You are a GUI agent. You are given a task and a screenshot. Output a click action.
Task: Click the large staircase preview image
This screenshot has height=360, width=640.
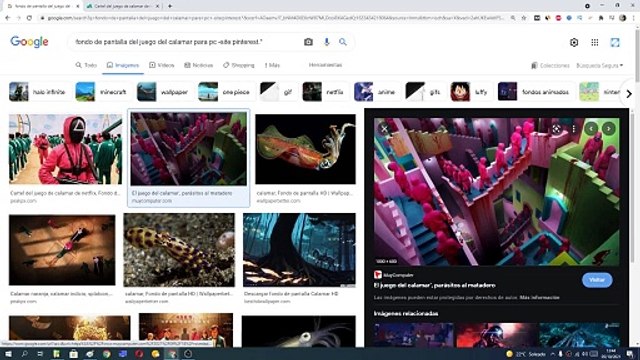coord(496,192)
